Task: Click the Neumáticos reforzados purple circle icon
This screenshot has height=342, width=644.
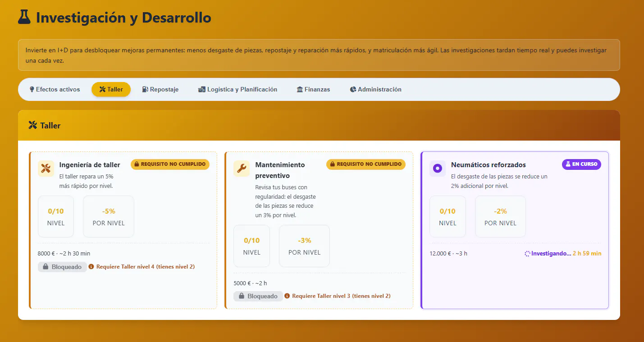Action: coord(437,169)
